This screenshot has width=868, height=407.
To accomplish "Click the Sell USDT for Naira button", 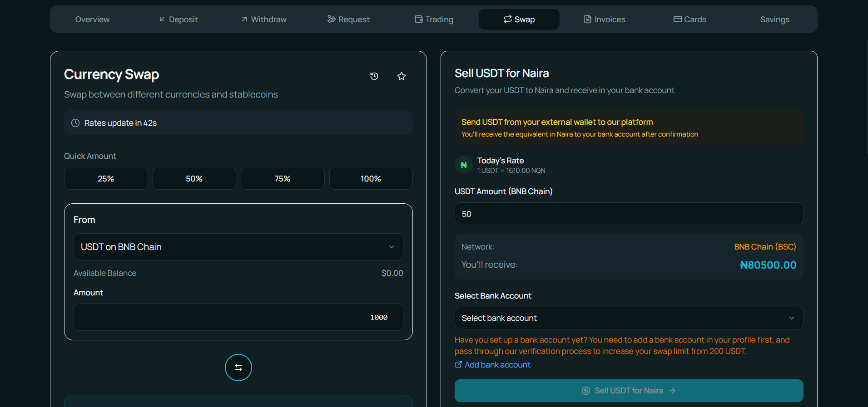I will coord(629,391).
